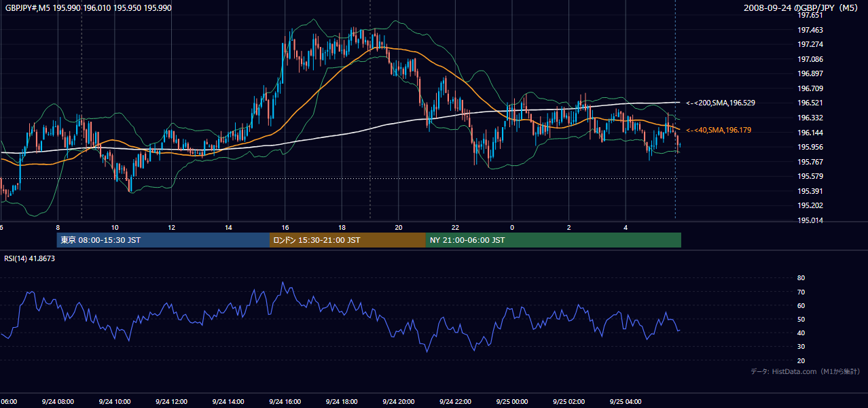Viewport: 868px width, 408px height.
Task: Click the 9/24 18:00 time label
Action: (x=342, y=402)
